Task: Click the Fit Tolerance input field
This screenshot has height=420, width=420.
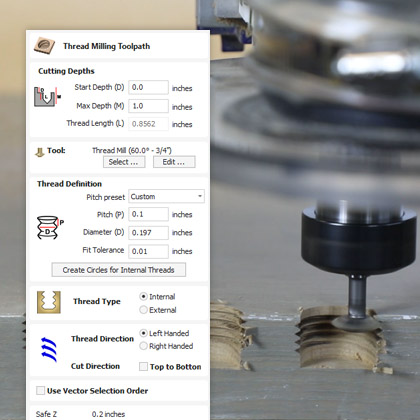Action: 148,251
